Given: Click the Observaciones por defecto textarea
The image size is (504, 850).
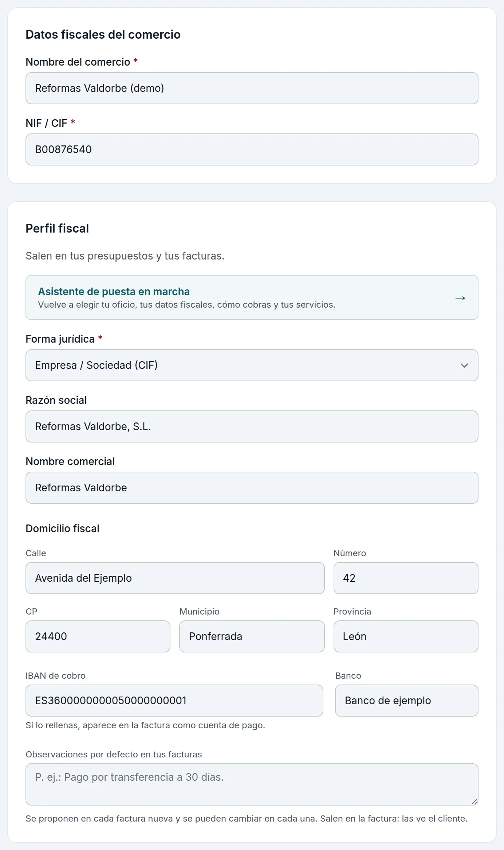Looking at the screenshot, I should [252, 784].
